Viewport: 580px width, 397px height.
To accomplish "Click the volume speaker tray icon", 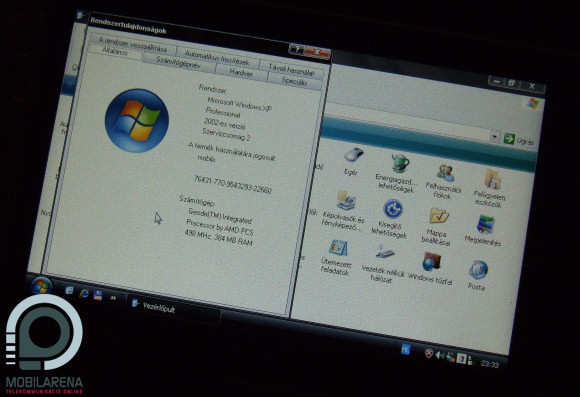I will (x=439, y=355).
